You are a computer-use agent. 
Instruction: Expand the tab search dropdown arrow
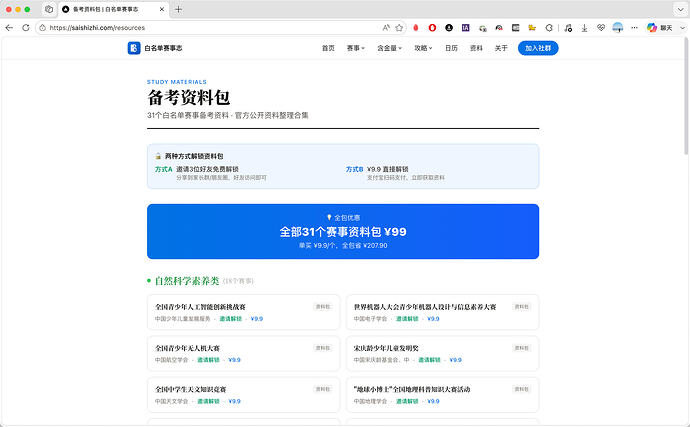[x=681, y=9]
